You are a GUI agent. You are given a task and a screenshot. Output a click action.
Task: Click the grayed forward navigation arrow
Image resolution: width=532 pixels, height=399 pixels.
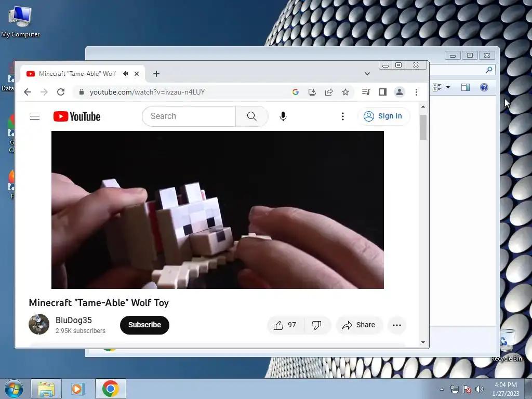(44, 92)
